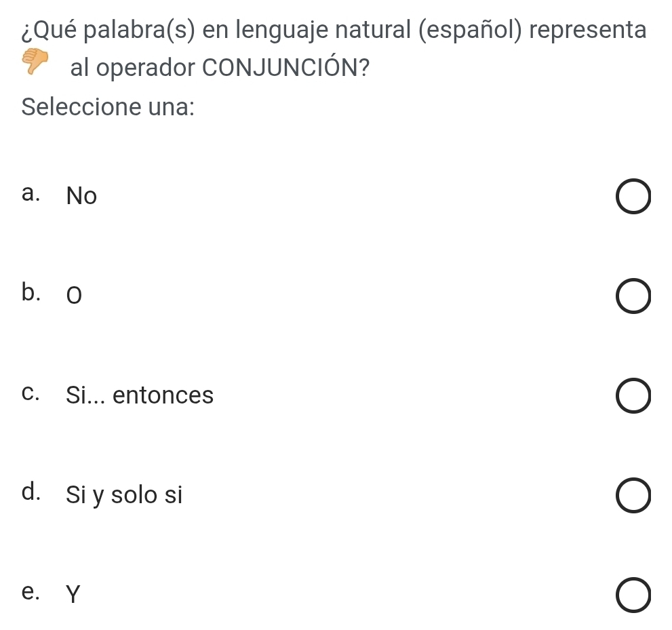Pick the radio button for Si y solo si

click(x=634, y=496)
